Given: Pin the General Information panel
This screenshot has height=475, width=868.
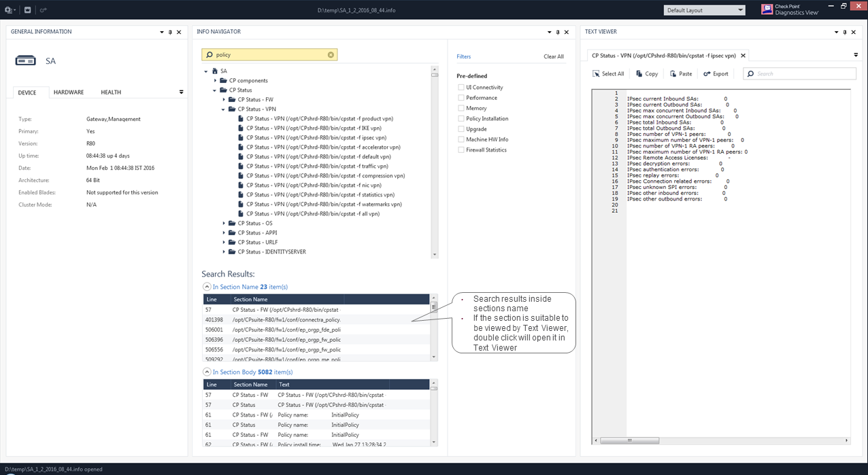Looking at the screenshot, I should coord(171,32).
